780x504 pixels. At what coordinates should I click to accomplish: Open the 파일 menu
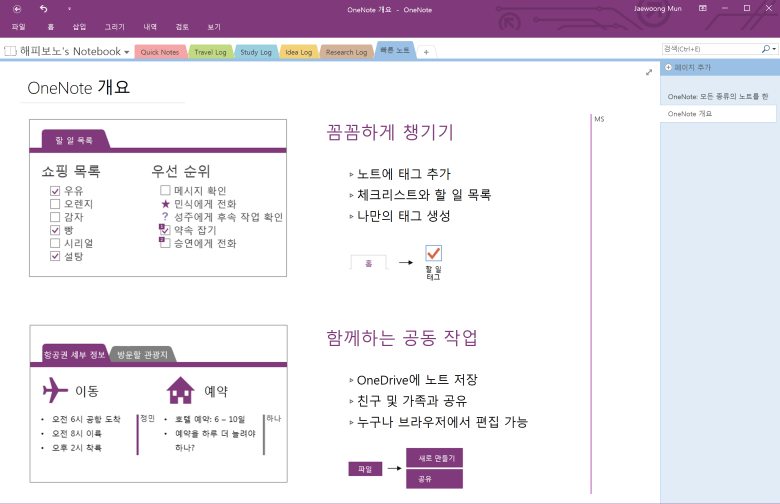click(x=18, y=27)
